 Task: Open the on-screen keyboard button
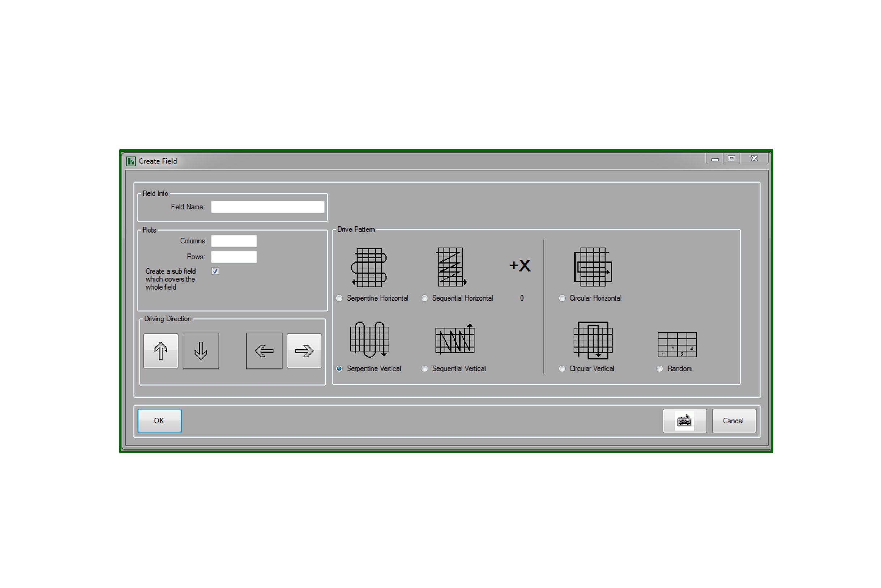click(x=685, y=421)
